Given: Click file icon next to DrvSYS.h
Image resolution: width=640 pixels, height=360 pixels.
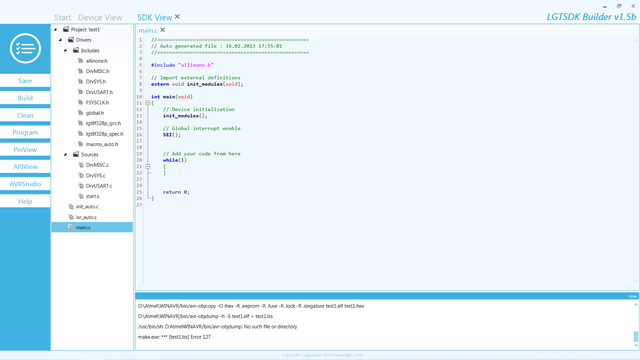Looking at the screenshot, I should [x=80, y=82].
